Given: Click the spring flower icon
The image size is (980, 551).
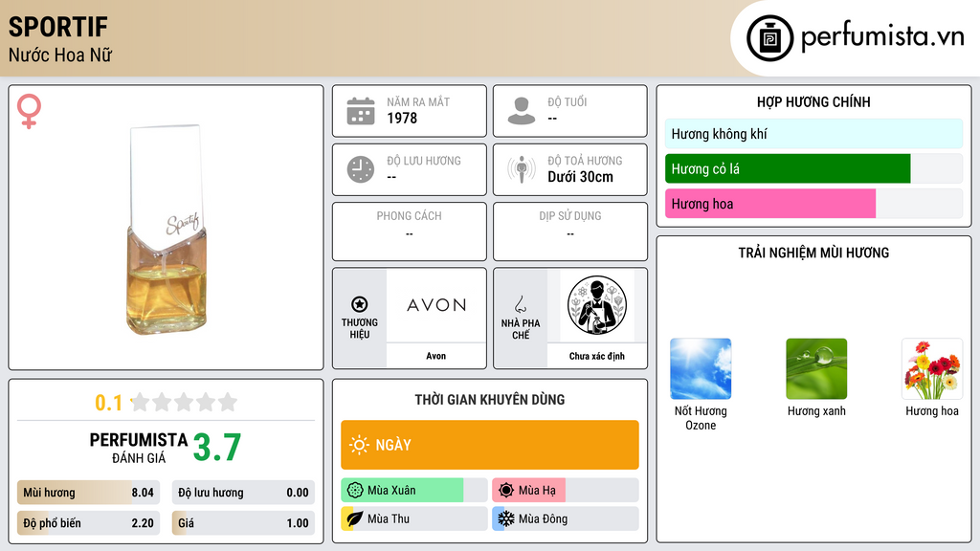Looking at the screenshot, I should [x=355, y=491].
